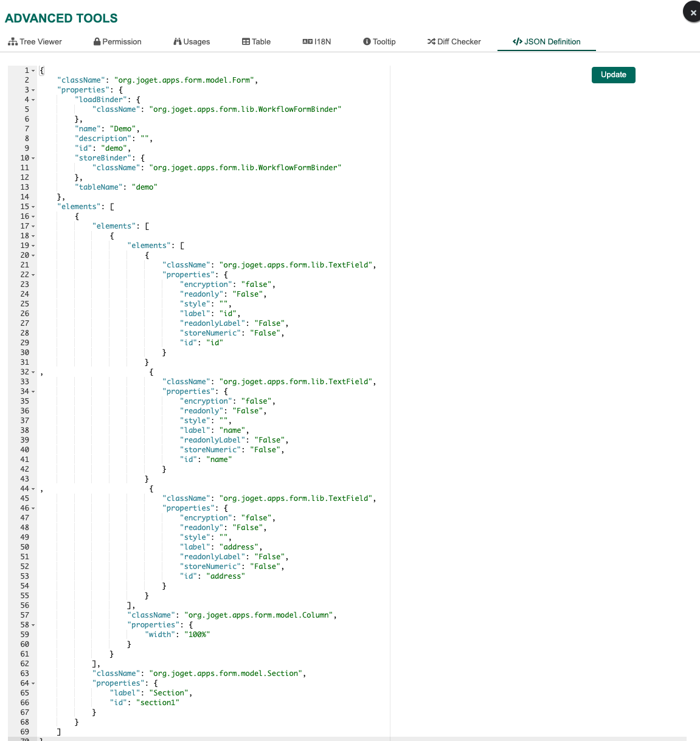This screenshot has height=741, width=700.
Task: Click the Diff Checker shuffle icon
Action: (x=431, y=42)
